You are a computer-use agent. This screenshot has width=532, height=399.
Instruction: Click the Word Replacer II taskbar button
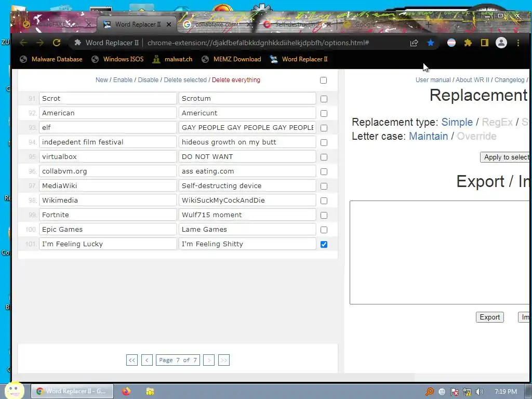pyautogui.click(x=72, y=391)
